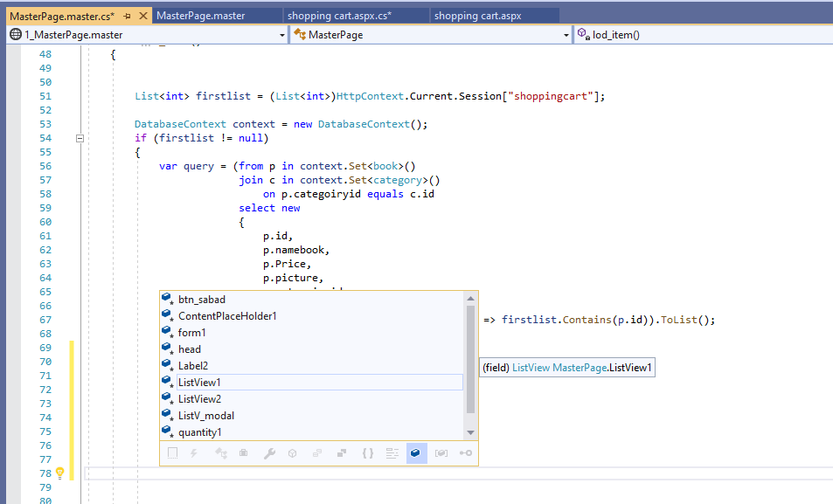Viewport: 833px width, 504px height.
Task: Open the lod_item() member dropdown
Action: [x=704, y=35]
